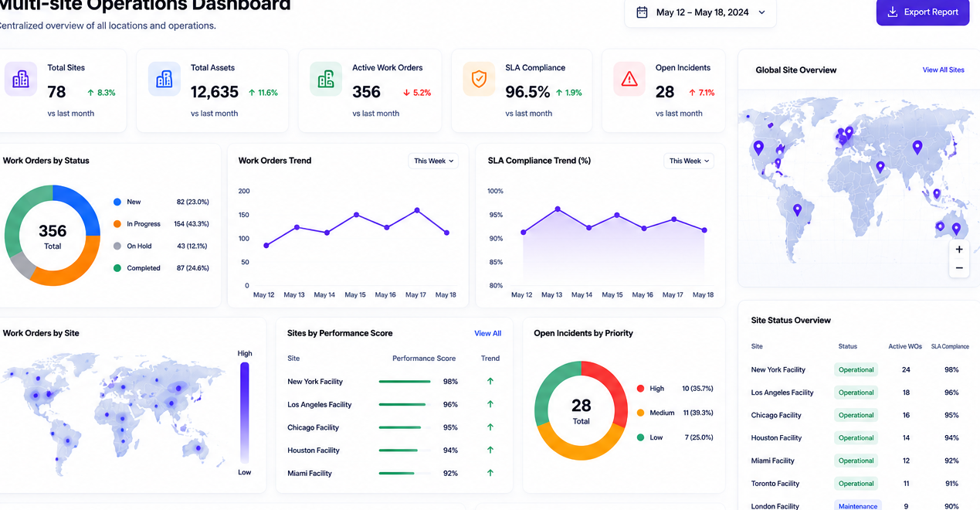Click the New York Facility performance bar

coord(405,381)
